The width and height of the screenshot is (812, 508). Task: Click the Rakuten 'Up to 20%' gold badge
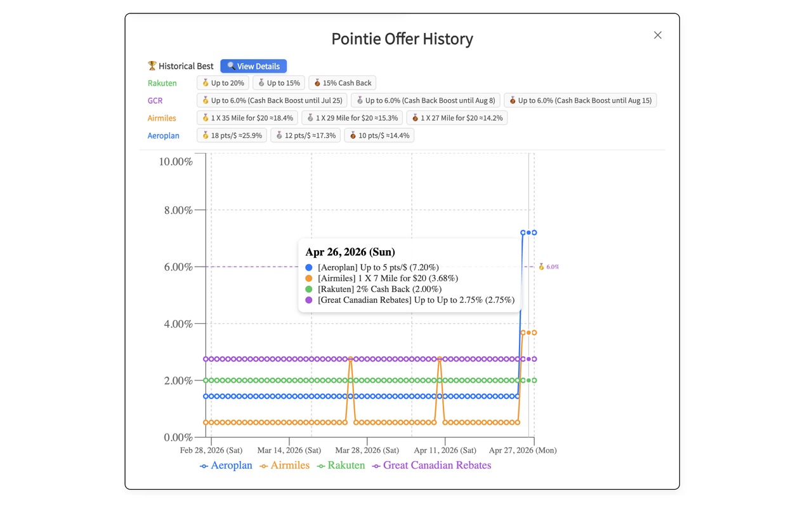(223, 83)
